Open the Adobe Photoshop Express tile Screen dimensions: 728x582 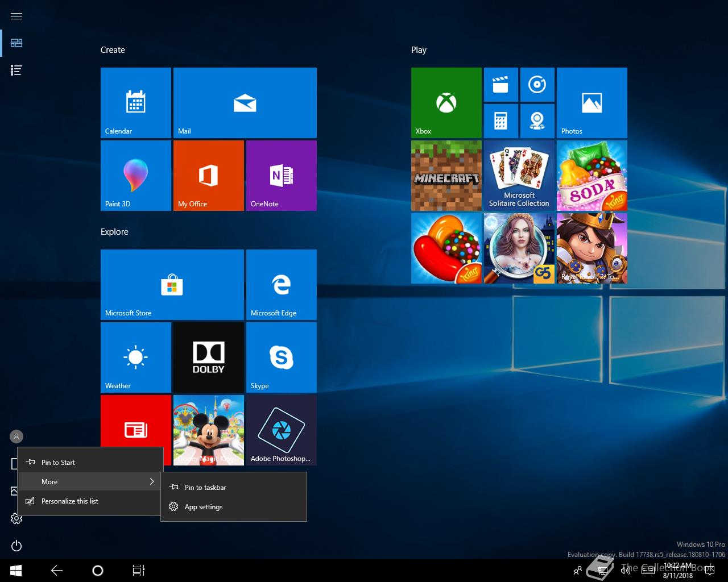pyautogui.click(x=282, y=430)
